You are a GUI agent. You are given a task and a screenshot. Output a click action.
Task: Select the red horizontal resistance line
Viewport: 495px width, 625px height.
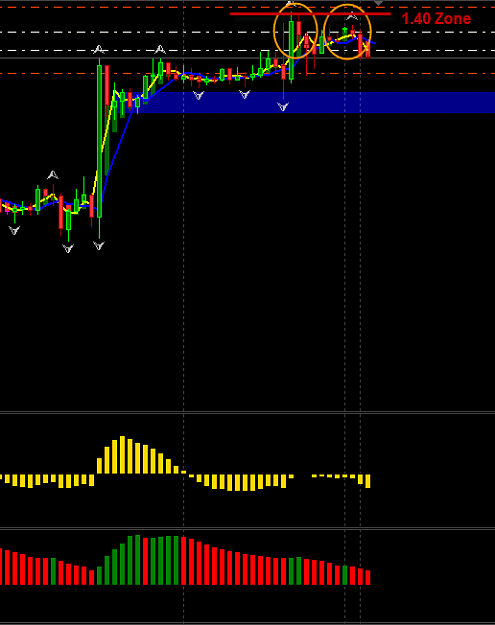click(x=310, y=14)
